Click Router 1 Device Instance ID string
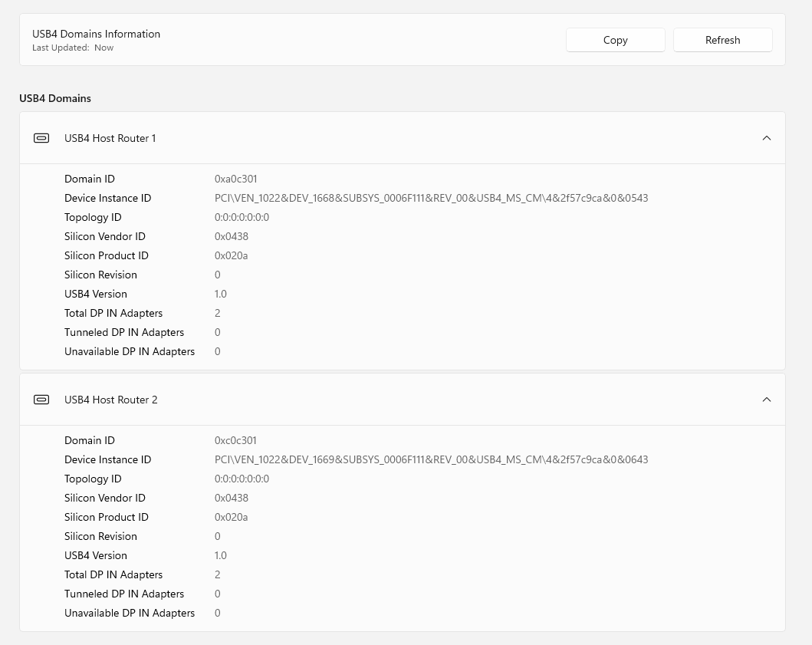This screenshot has width=812, height=645. coord(431,198)
